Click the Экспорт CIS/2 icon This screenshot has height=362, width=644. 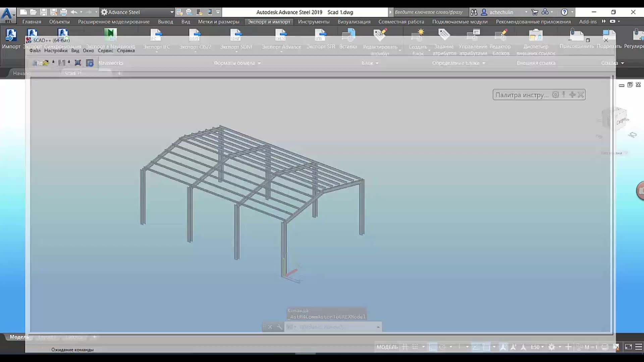coord(195,35)
